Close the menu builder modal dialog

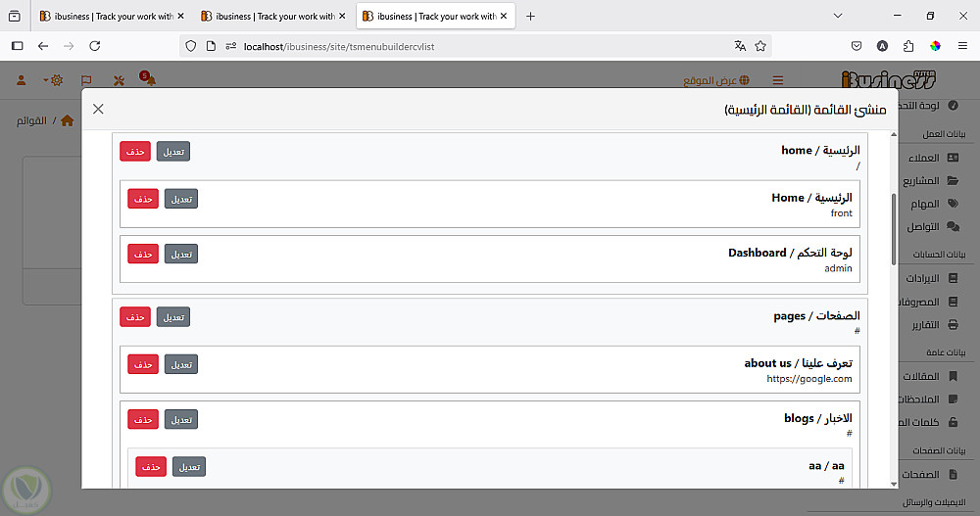(98, 109)
